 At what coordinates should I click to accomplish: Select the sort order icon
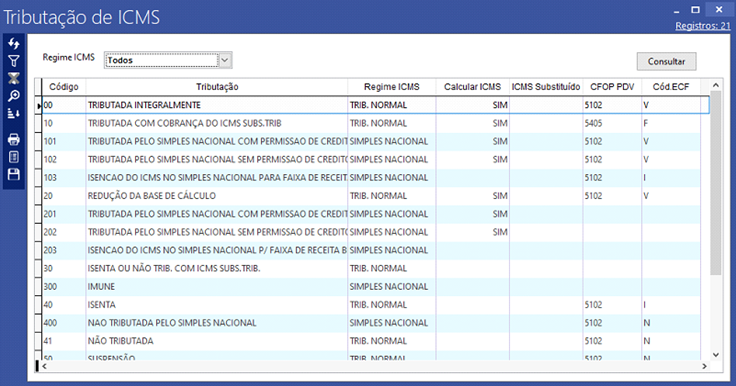(14, 114)
